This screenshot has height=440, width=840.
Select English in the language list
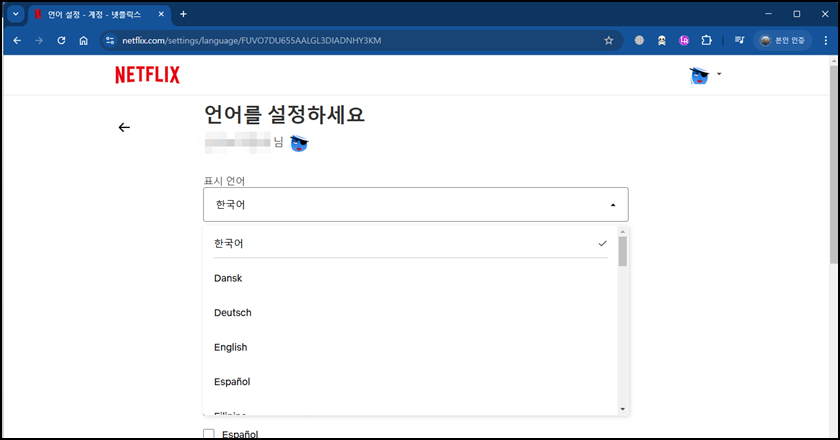tap(410, 347)
